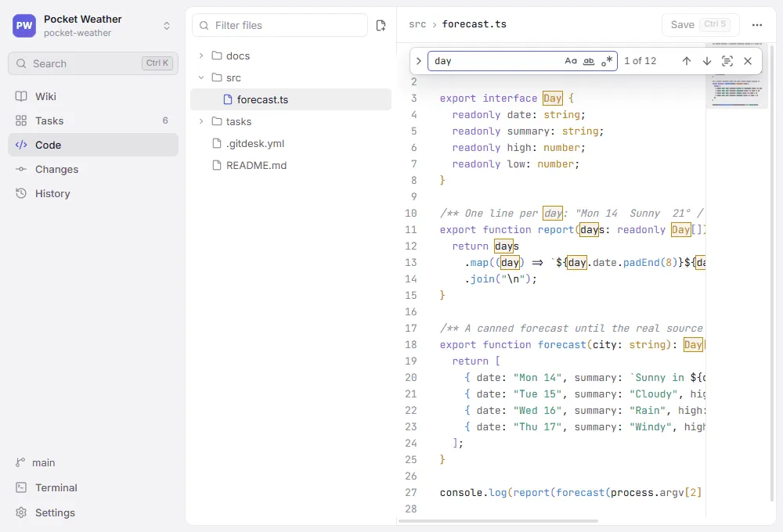Click the Wiki book icon
The height and width of the screenshot is (532, 783).
(x=21, y=96)
